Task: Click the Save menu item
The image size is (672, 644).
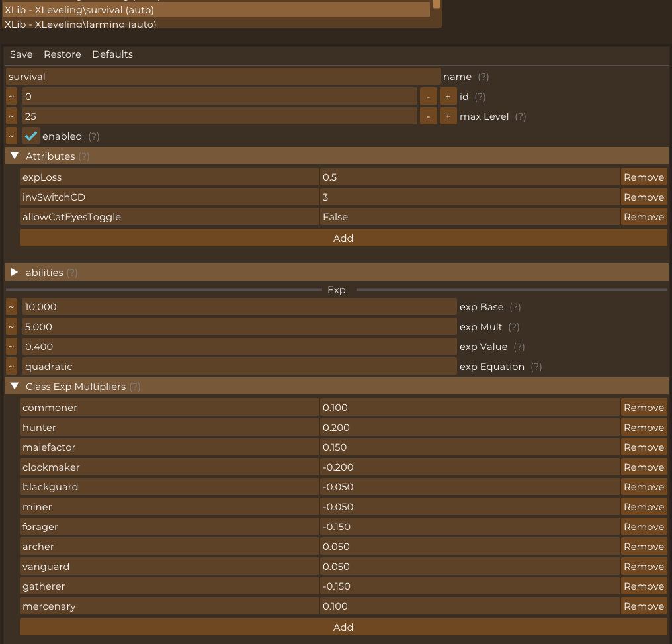Action: click(x=21, y=54)
